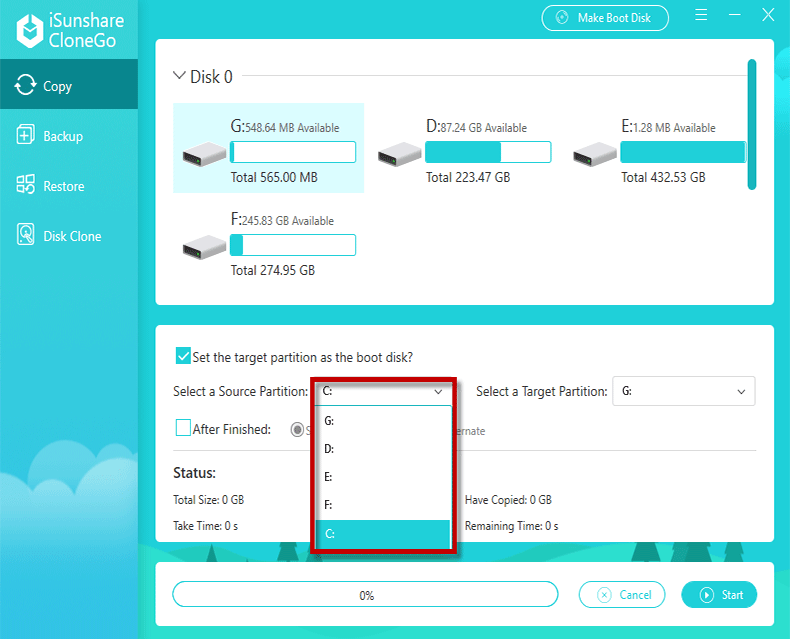This screenshot has height=639, width=790.
Task: Choose G: in source partition list
Action: coord(383,421)
